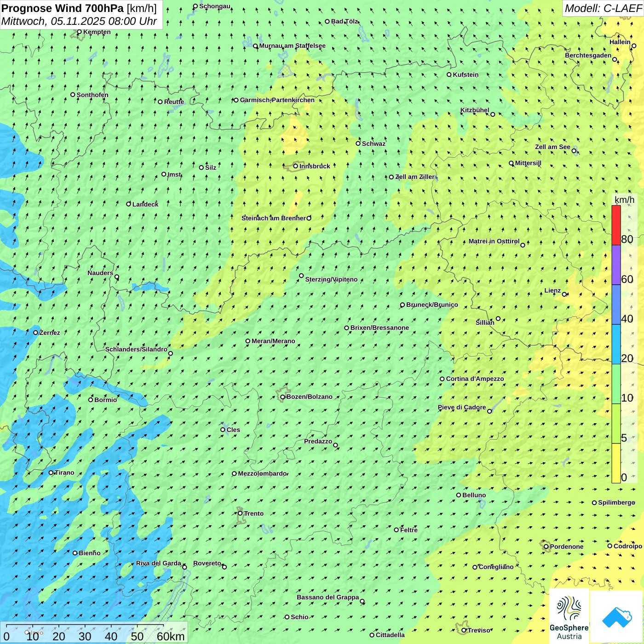Click the 'Prognose Wind 700hPa' title text

point(63,8)
